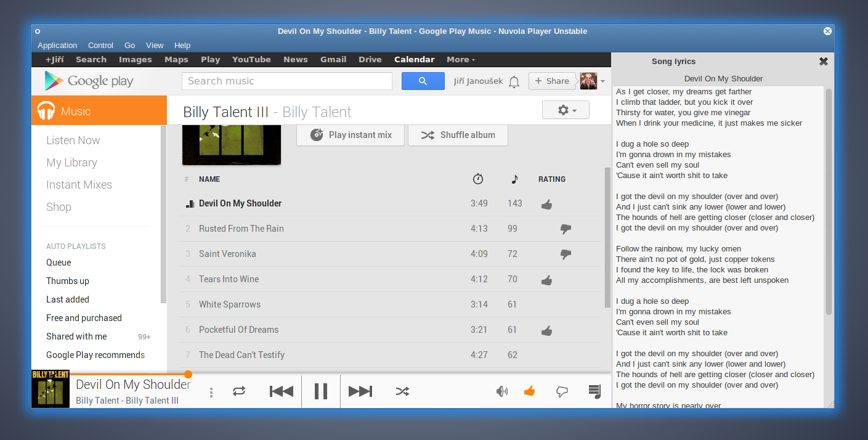The height and width of the screenshot is (440, 868).
Task: Open the volume speaker control
Action: coord(502,391)
